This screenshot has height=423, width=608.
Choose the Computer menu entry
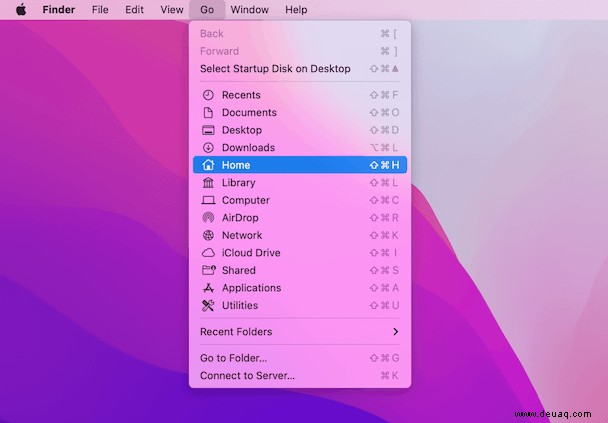tap(300, 200)
